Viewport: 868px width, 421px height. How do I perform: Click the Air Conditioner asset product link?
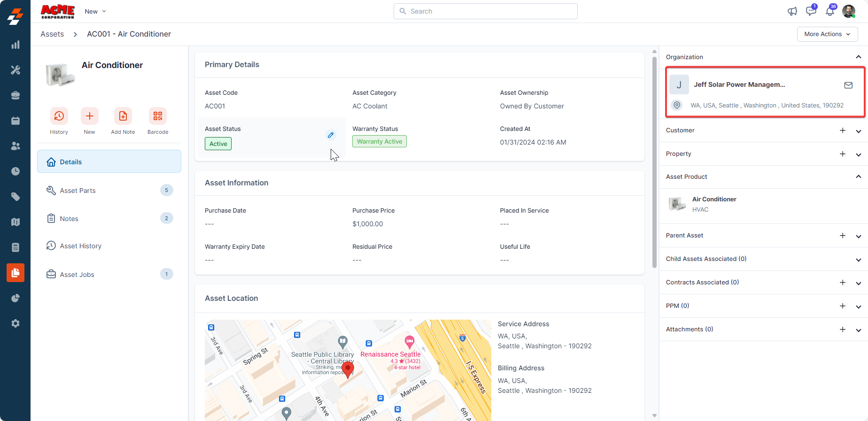coord(714,199)
